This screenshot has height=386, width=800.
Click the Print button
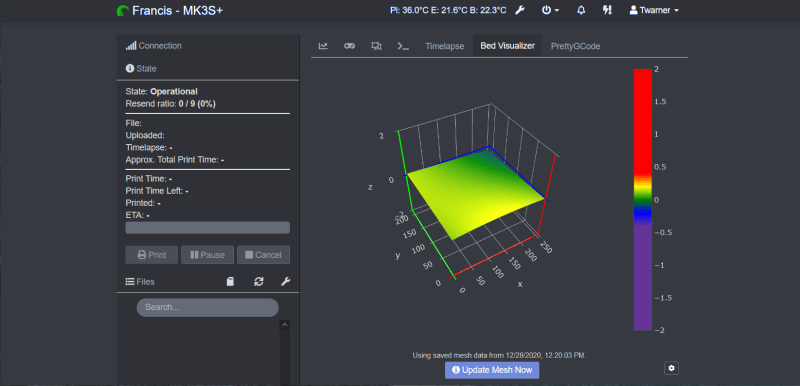[152, 255]
